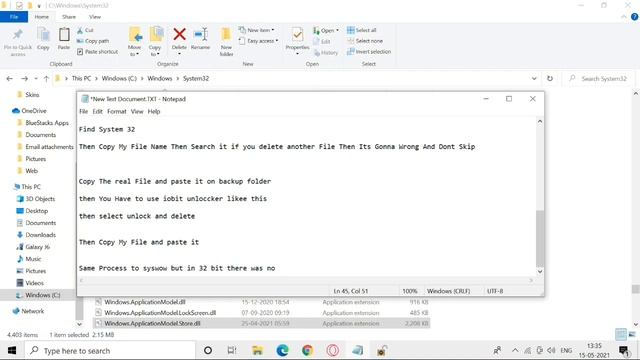Click the Rename icon
This screenshot has height=360, width=640.
coord(200,35)
